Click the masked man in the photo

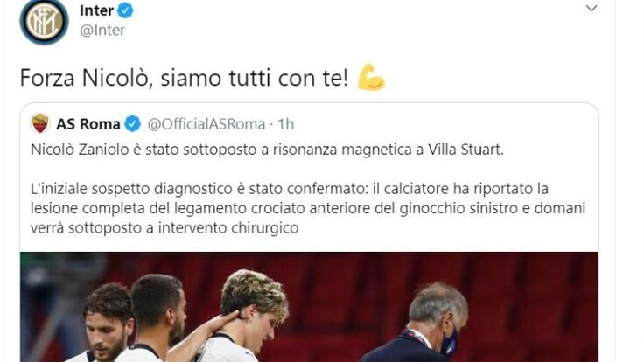coord(423,323)
